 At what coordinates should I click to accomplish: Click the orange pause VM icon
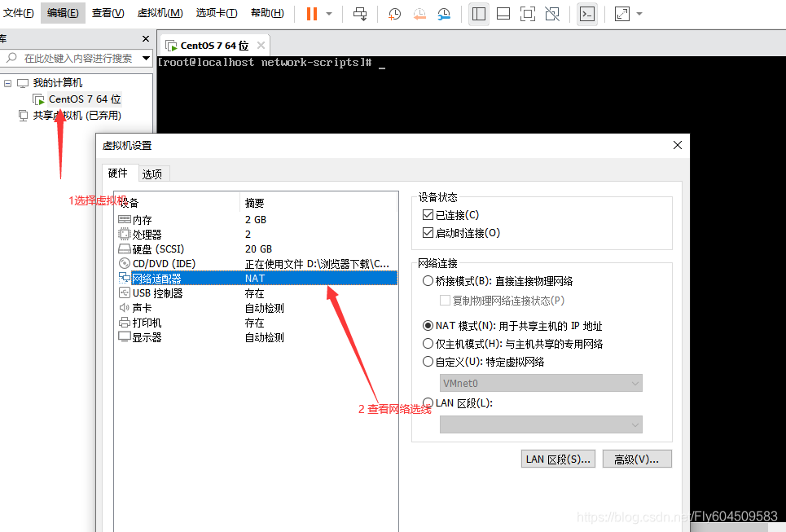tap(312, 14)
